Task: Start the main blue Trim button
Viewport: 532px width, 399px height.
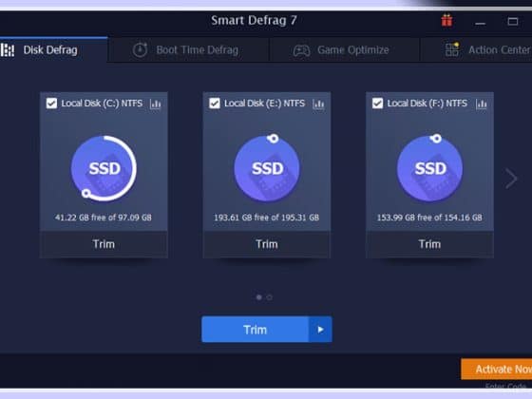Action: (x=256, y=330)
